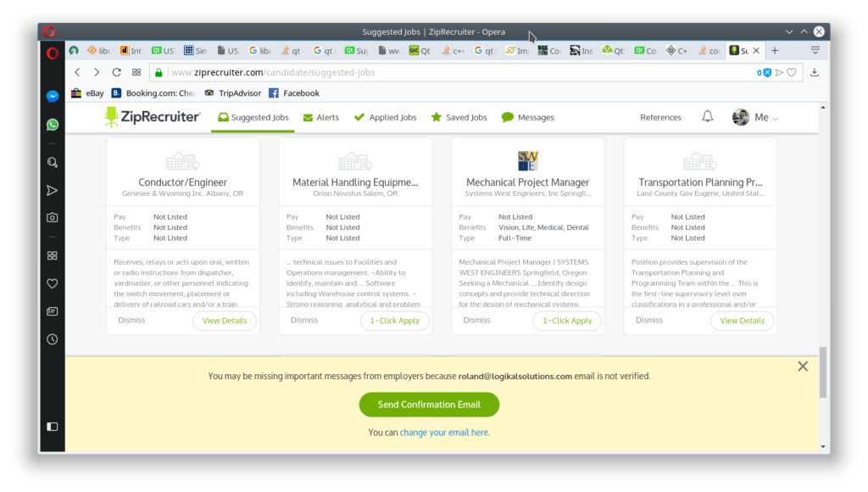
Task: Toggle the Opera sidebar panel button
Action: point(53,427)
